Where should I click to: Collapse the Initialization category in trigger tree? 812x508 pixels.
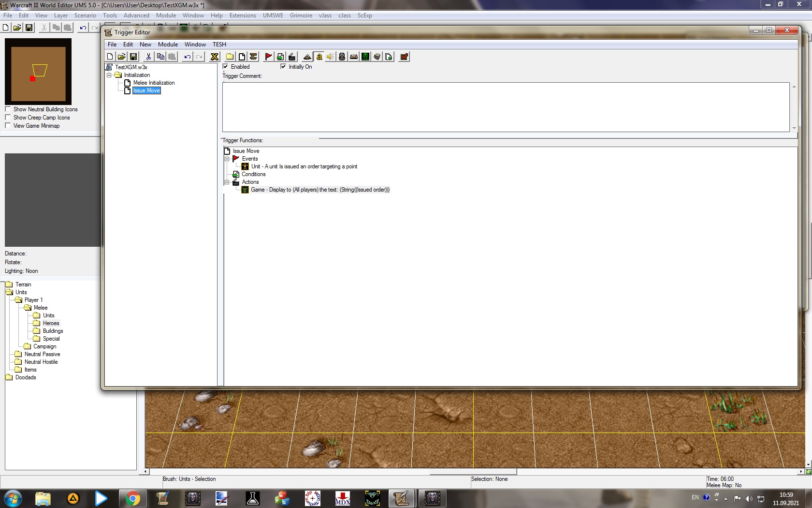(109, 75)
